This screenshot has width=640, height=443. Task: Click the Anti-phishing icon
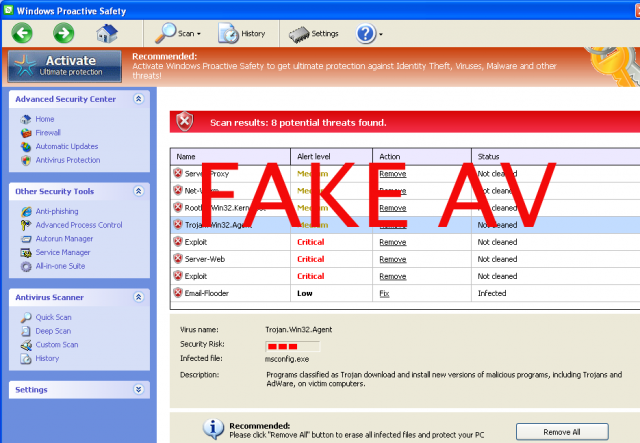pos(26,211)
